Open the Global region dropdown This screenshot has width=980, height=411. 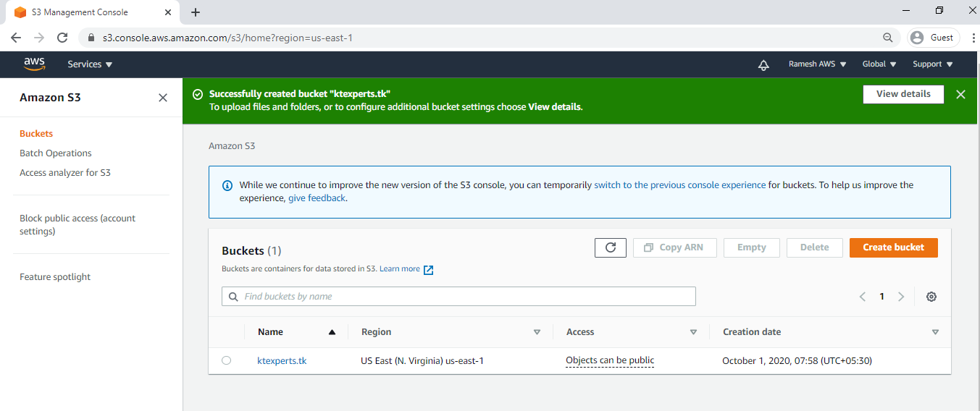point(879,64)
